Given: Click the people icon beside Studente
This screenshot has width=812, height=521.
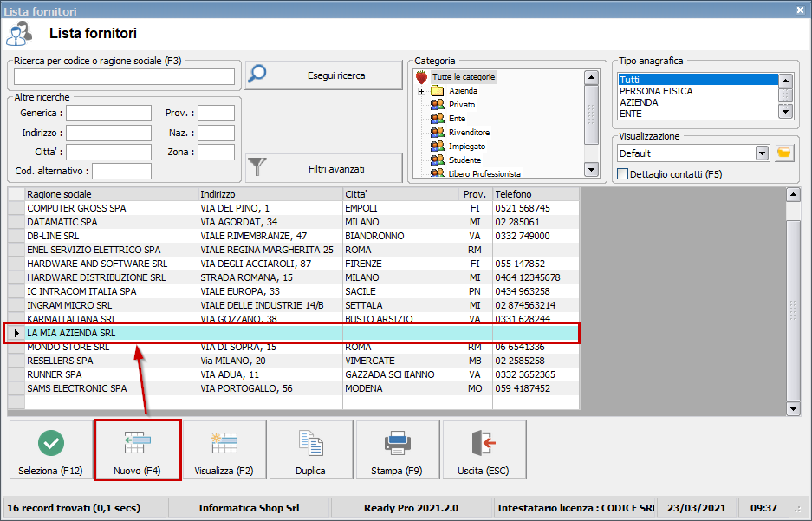Looking at the screenshot, I should coord(438,160).
